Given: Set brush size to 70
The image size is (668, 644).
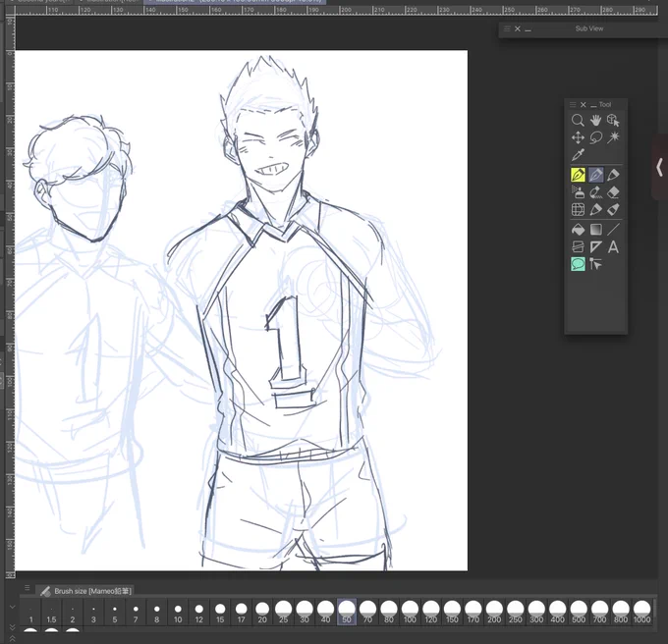Looking at the screenshot, I should [x=367, y=612].
